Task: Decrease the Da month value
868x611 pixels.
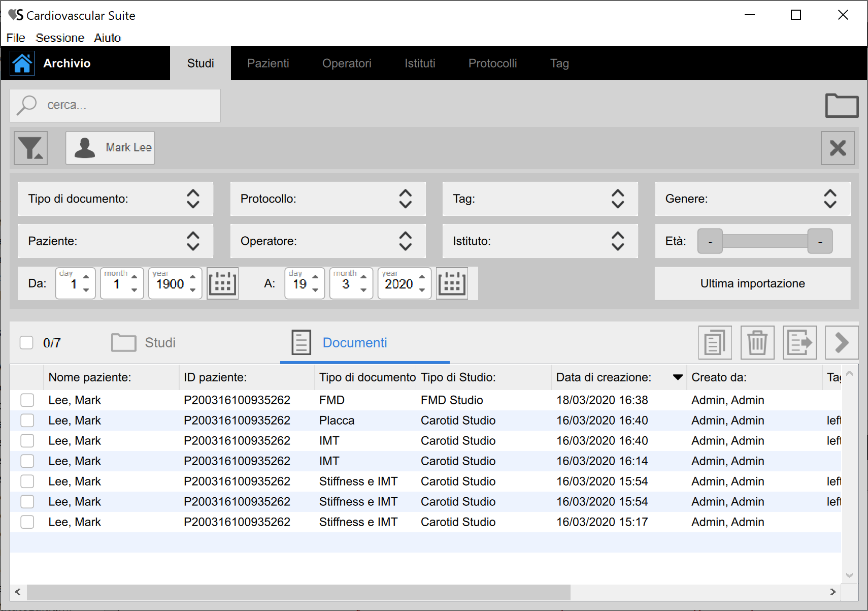Action: pyautogui.click(x=135, y=290)
